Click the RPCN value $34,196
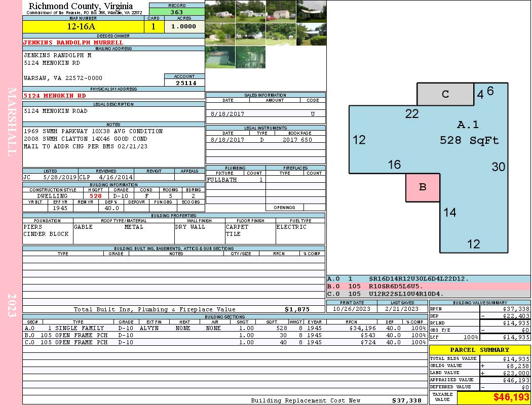532x405 pixels. click(362, 328)
